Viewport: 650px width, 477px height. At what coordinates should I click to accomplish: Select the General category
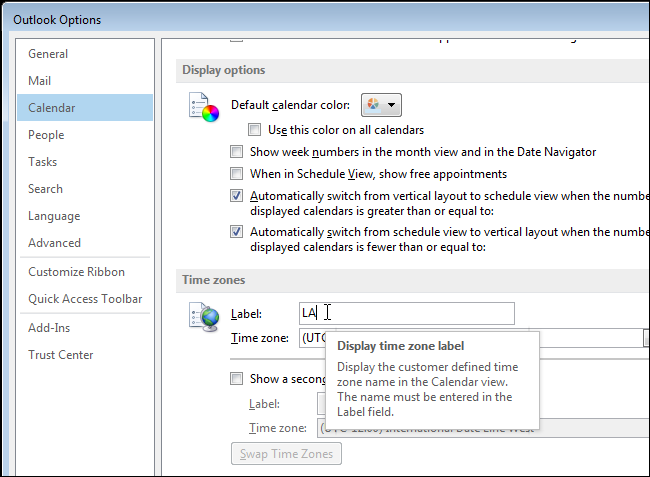pyautogui.click(x=48, y=54)
